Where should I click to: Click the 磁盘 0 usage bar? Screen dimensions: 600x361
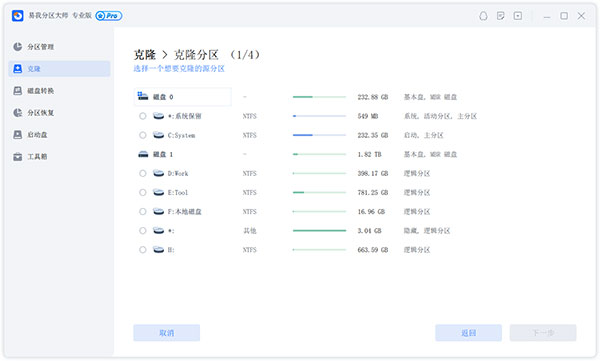point(319,97)
